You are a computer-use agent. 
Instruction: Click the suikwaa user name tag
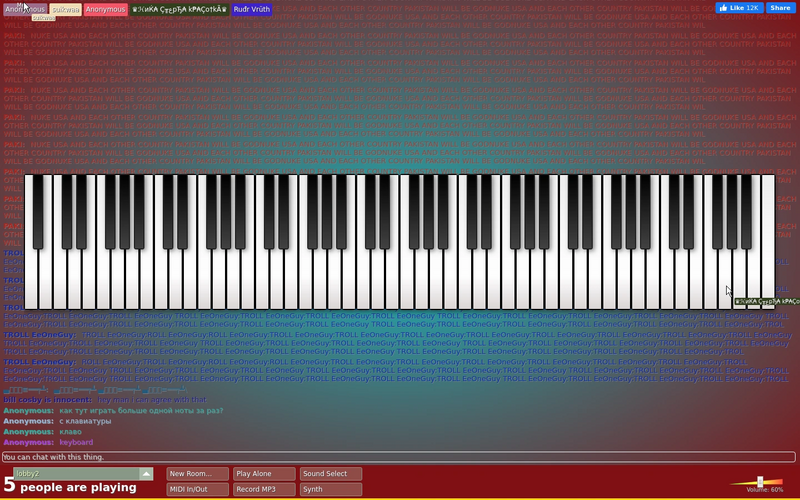click(66, 9)
